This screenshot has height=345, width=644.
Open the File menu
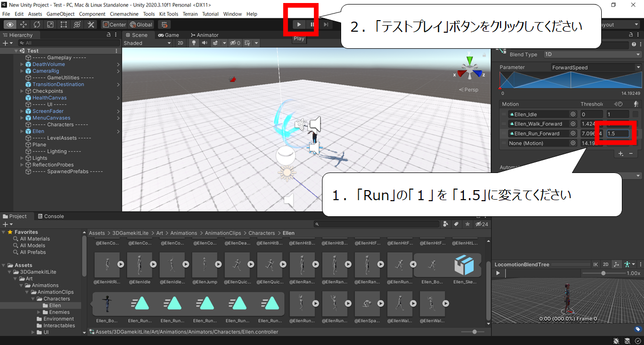click(x=6, y=14)
